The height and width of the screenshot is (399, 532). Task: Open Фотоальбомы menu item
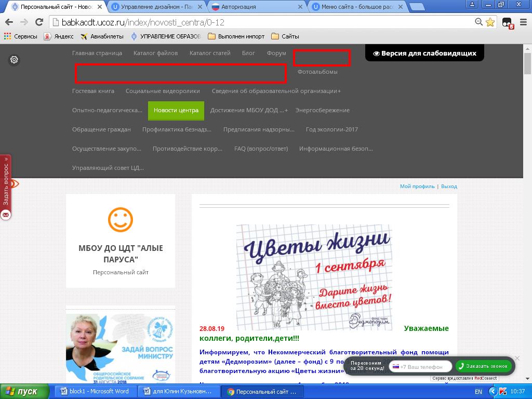(x=317, y=72)
